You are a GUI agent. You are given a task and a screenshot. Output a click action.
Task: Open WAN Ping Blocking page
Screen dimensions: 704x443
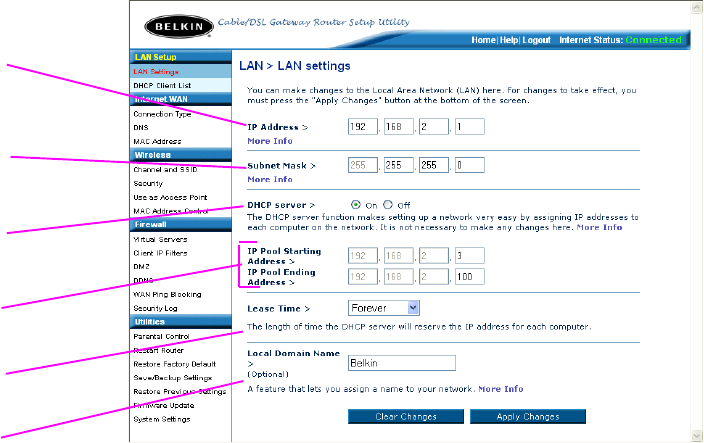coord(167,294)
